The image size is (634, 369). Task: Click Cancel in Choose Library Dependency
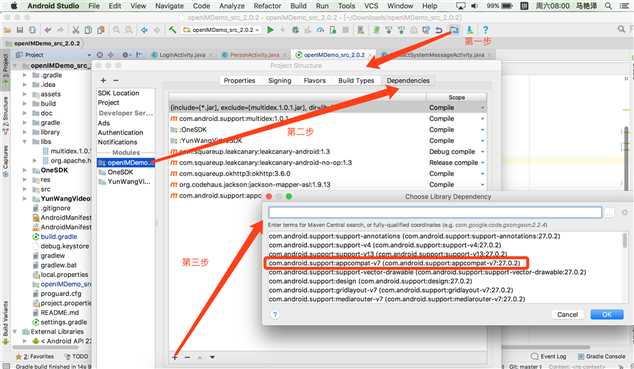click(567, 314)
